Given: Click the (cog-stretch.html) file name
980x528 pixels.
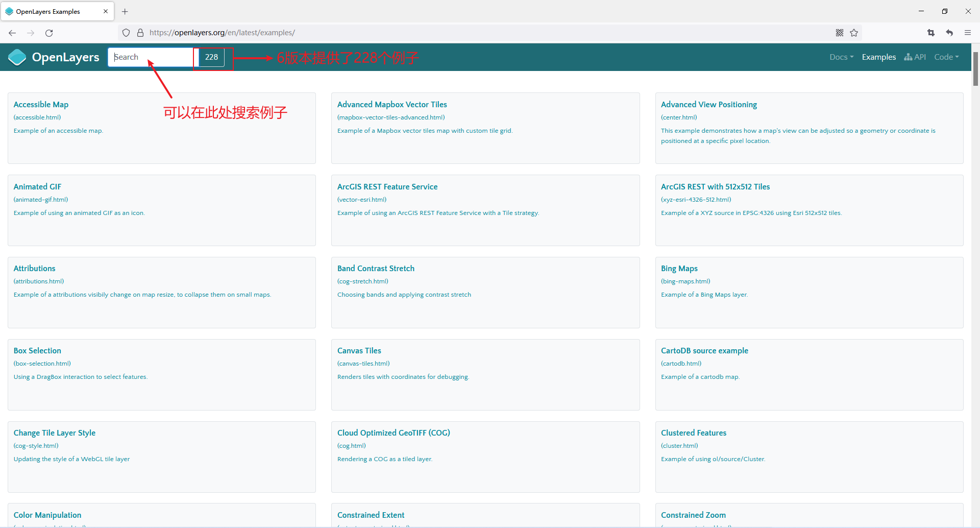Looking at the screenshot, I should point(363,281).
